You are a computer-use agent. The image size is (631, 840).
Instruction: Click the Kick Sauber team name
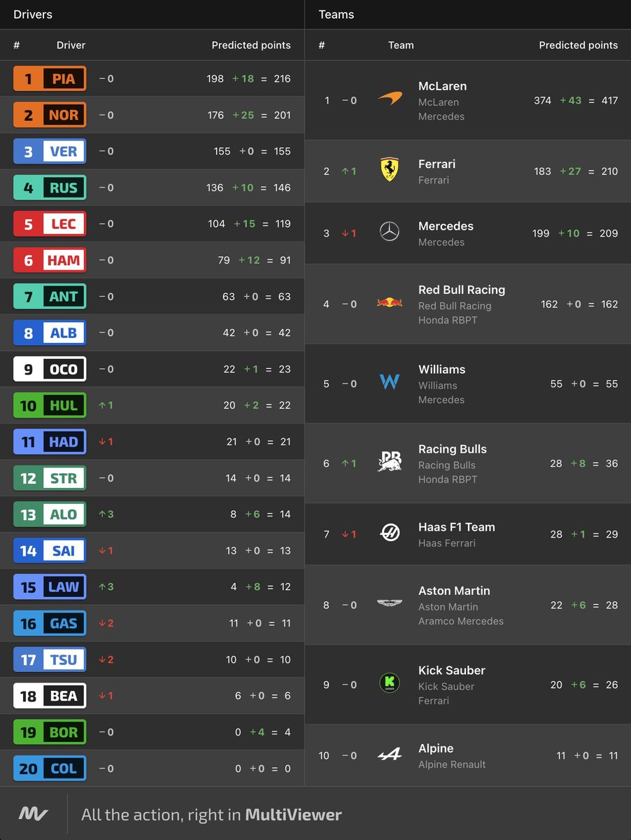452,671
